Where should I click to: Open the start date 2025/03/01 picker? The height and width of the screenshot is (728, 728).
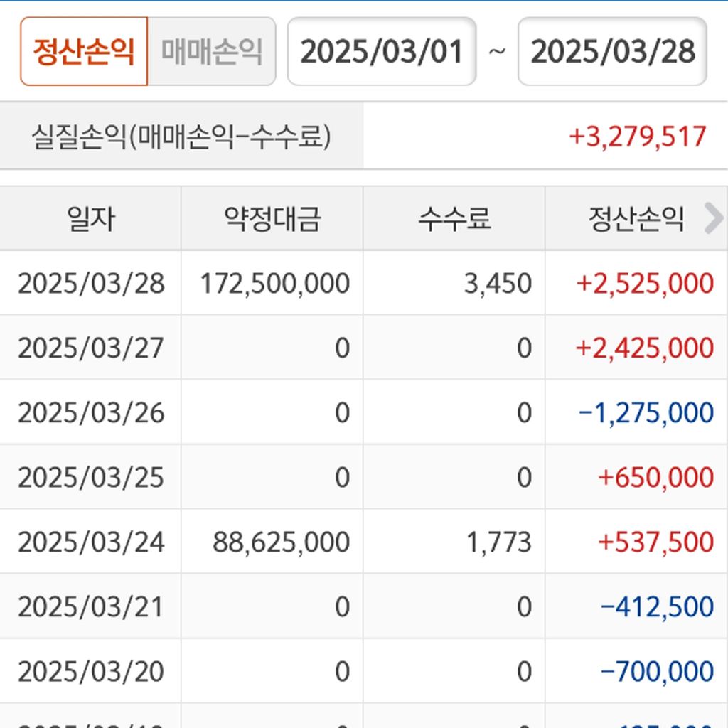pyautogui.click(x=382, y=52)
